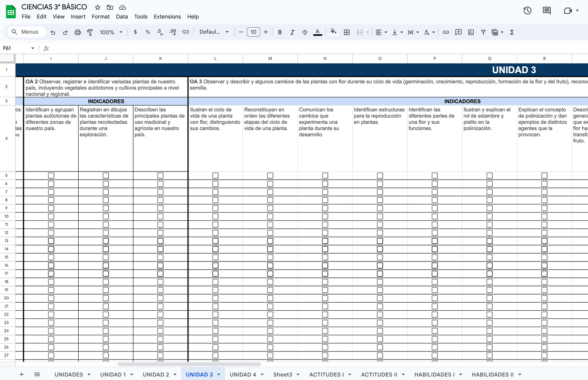This screenshot has height=380, width=588.
Task: Open the Format menu
Action: coord(101,17)
